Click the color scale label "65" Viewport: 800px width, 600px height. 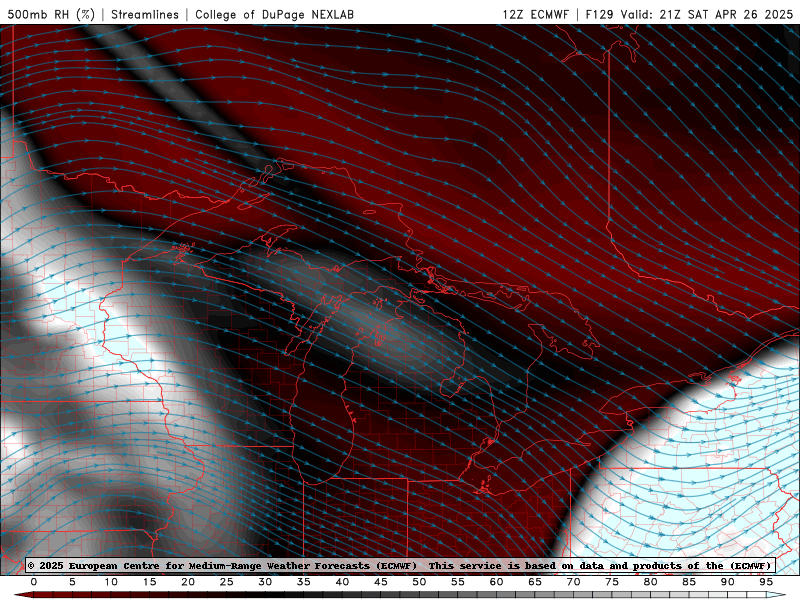point(535,582)
